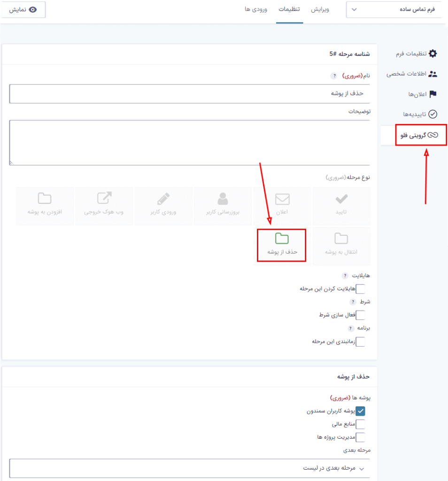Pick the وب هوک خروجی step type
Image resolution: width=448 pixels, height=481 pixels.
coord(104,206)
